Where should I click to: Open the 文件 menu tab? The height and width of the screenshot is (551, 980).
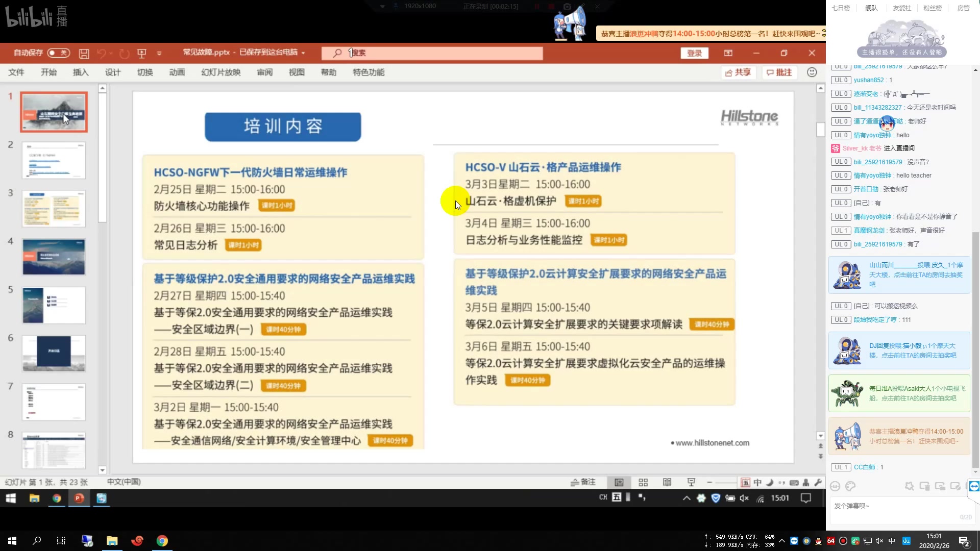(x=16, y=72)
